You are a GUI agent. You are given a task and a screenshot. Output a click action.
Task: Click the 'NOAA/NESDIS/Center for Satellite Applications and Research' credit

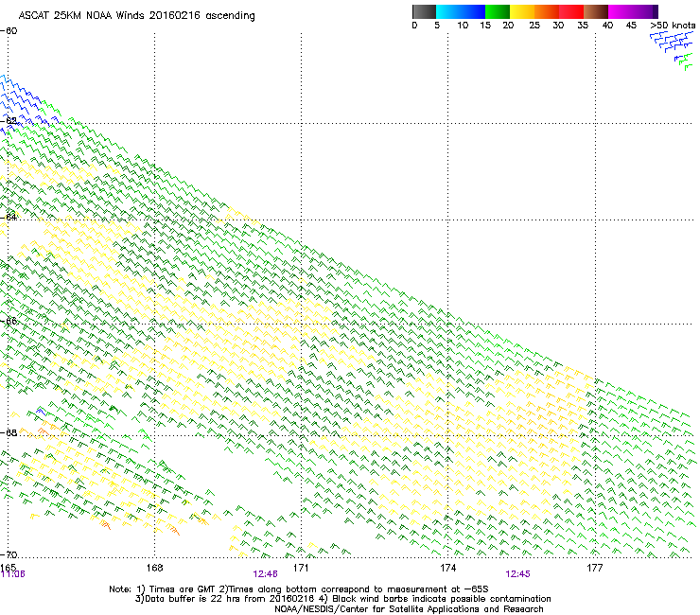[x=409, y=609]
